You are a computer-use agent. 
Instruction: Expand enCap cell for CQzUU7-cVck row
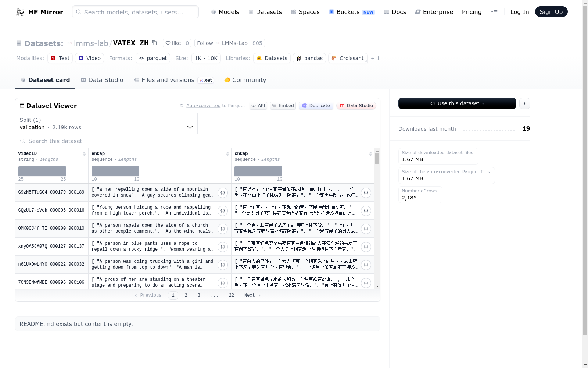point(223,211)
